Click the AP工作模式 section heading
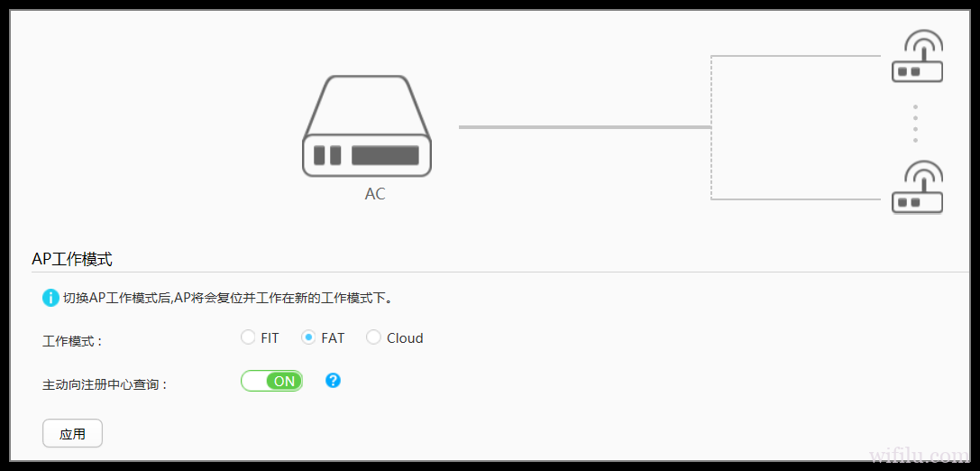This screenshot has height=471, width=980. 72,259
